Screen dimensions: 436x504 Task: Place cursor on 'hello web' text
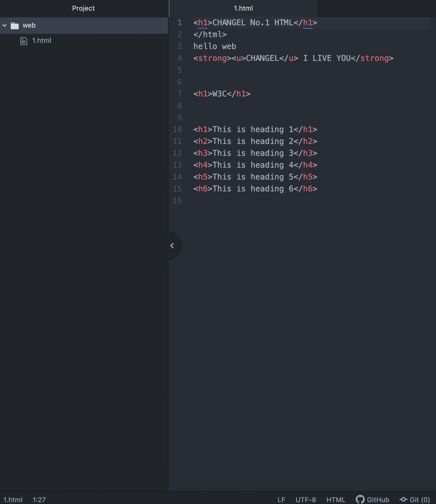coord(215,46)
